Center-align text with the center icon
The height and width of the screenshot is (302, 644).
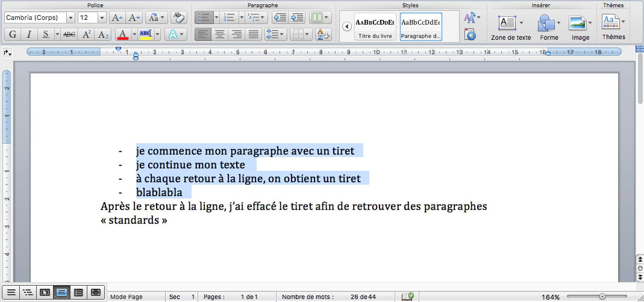pos(220,34)
